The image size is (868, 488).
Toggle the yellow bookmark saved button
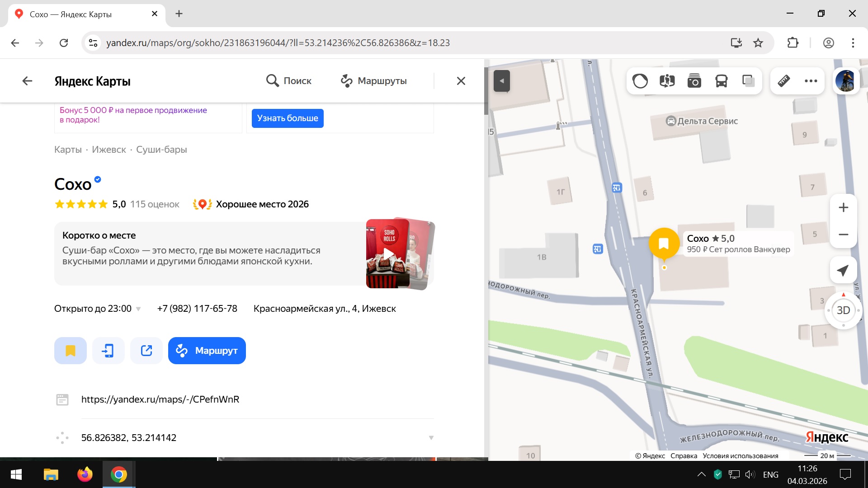pos(71,351)
